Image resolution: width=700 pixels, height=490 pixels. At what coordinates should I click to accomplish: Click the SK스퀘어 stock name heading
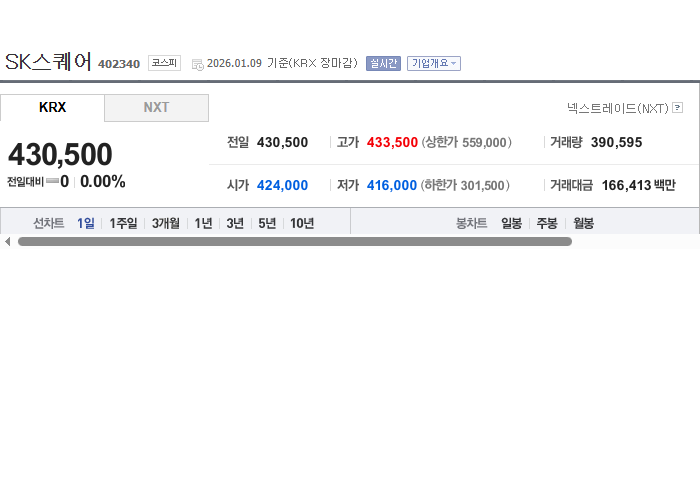click(x=48, y=62)
